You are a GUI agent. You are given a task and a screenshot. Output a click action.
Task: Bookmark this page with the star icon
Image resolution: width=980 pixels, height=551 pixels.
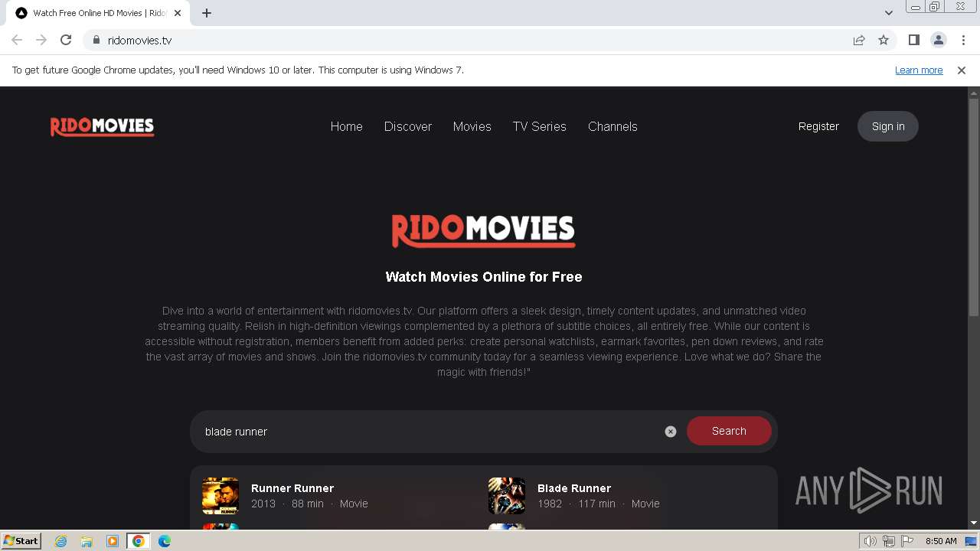pyautogui.click(x=884, y=40)
